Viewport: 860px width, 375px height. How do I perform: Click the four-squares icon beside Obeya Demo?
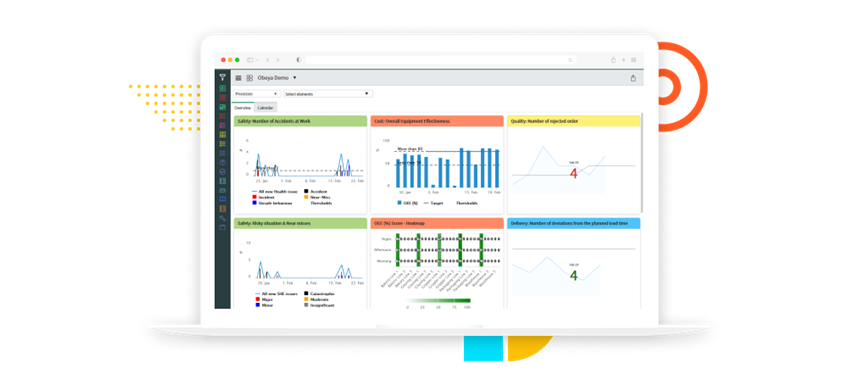click(x=250, y=78)
